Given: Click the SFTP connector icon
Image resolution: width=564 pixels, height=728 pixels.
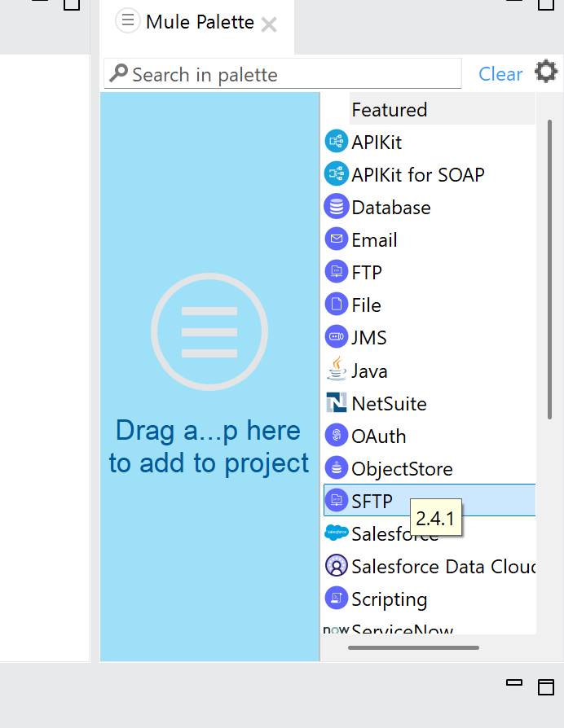Looking at the screenshot, I should pos(337,501).
